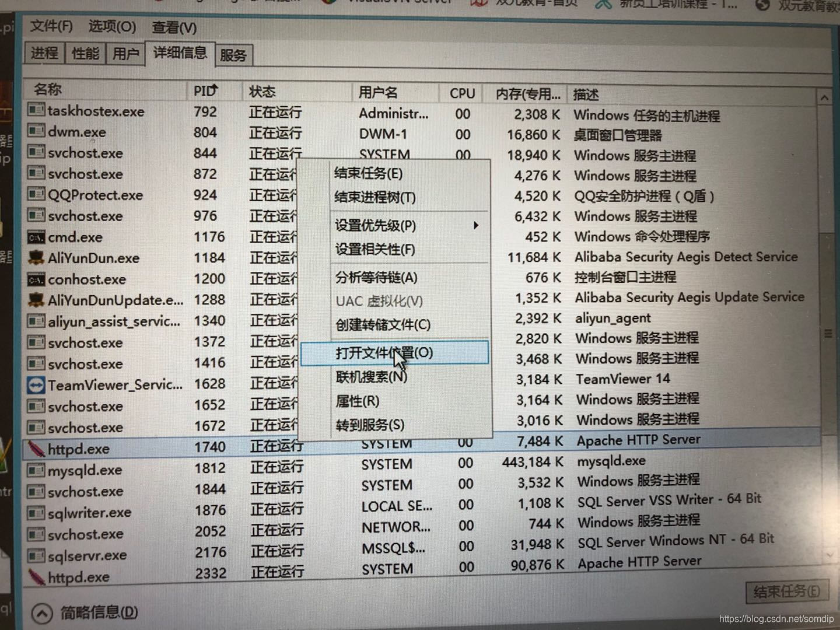Viewport: 840px width, 630px height.
Task: Switch to the 服务 tab
Action: [233, 55]
